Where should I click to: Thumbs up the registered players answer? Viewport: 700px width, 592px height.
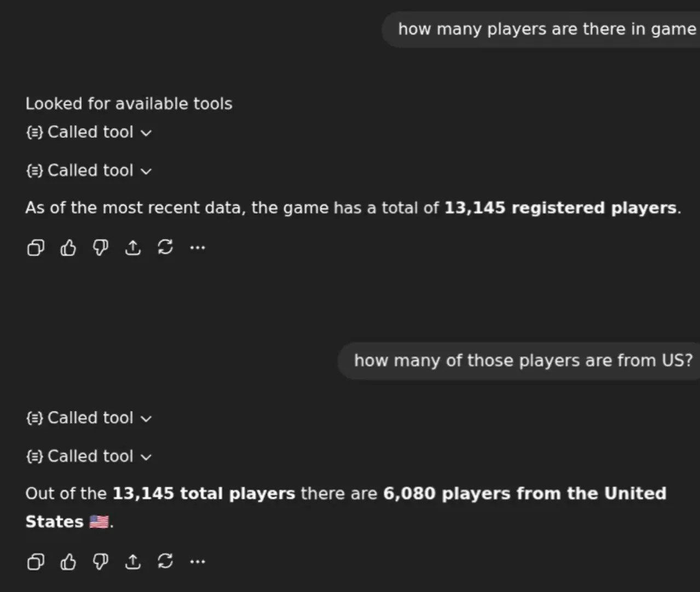68,248
